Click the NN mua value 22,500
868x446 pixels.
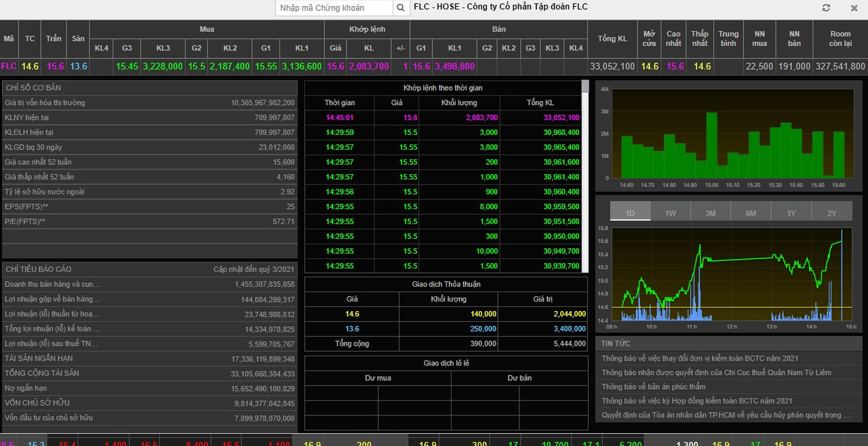759,66
